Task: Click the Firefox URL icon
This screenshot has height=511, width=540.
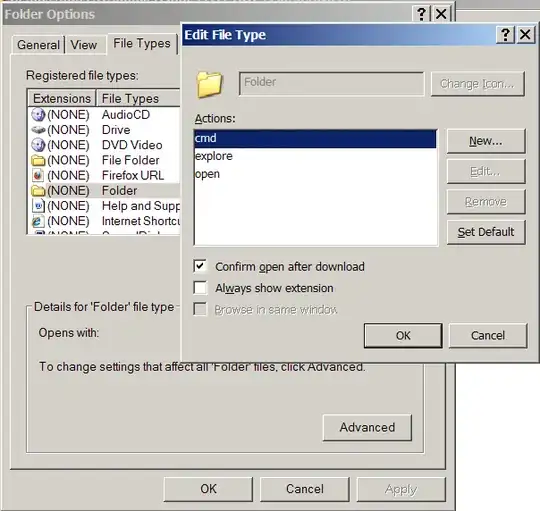Action: point(38,175)
